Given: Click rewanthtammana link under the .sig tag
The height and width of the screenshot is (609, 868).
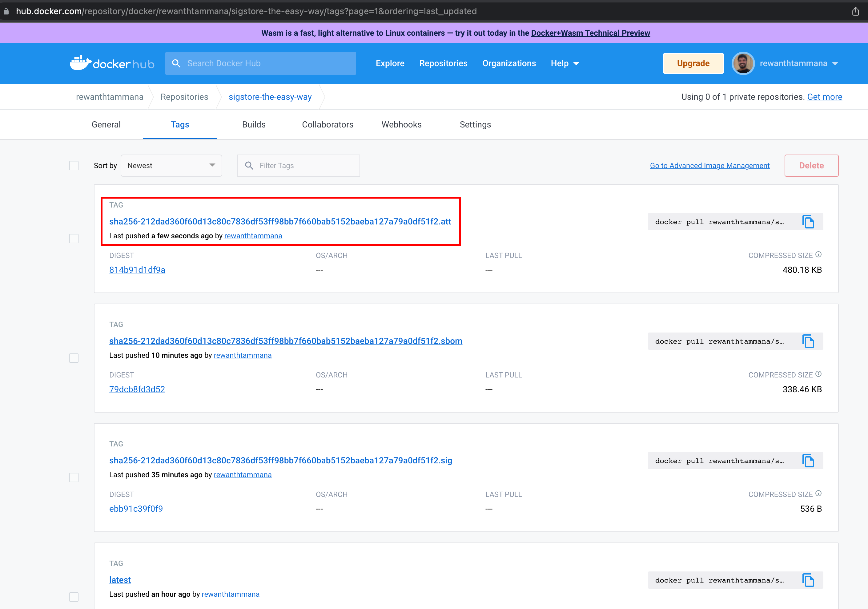Looking at the screenshot, I should point(243,475).
